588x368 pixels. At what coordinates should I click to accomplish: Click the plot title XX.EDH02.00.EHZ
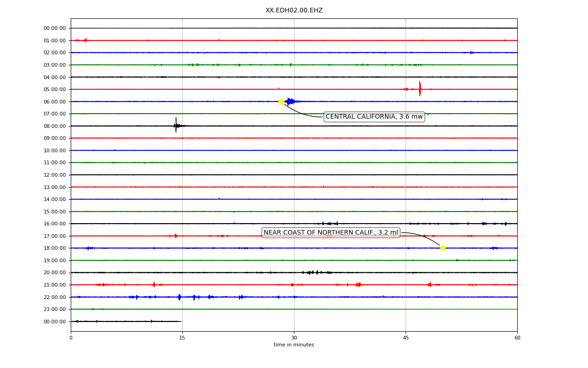(x=294, y=11)
